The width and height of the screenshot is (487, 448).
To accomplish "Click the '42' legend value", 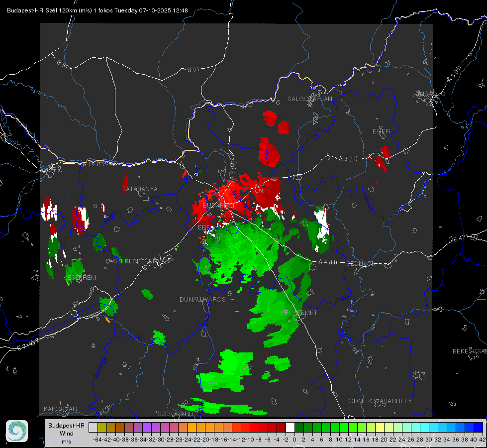I will point(483,440).
